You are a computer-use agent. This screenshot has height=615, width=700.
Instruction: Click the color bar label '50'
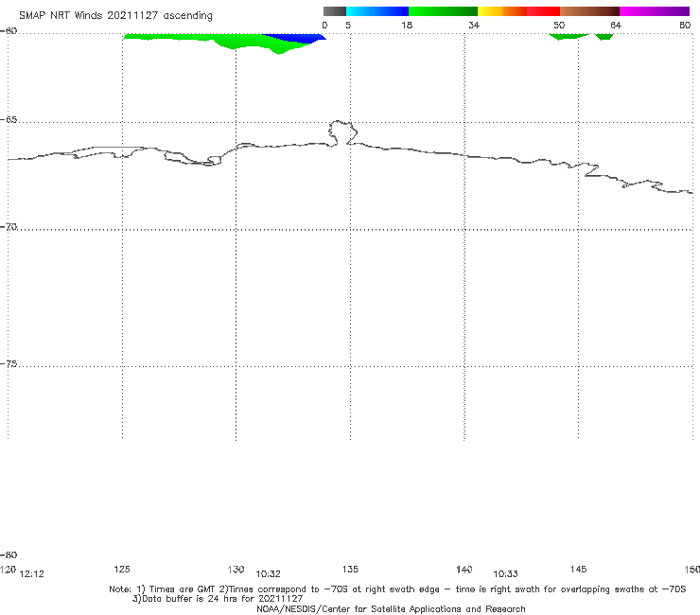(x=559, y=25)
